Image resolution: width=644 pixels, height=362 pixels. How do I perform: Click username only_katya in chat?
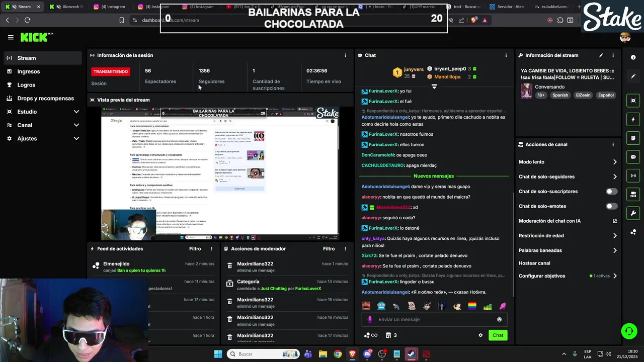(x=372, y=239)
